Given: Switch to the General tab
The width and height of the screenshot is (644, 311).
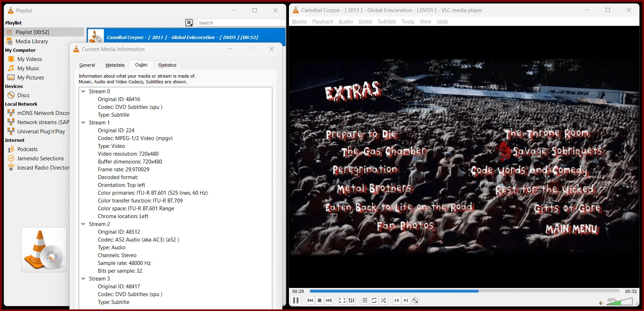Looking at the screenshot, I should tap(87, 65).
